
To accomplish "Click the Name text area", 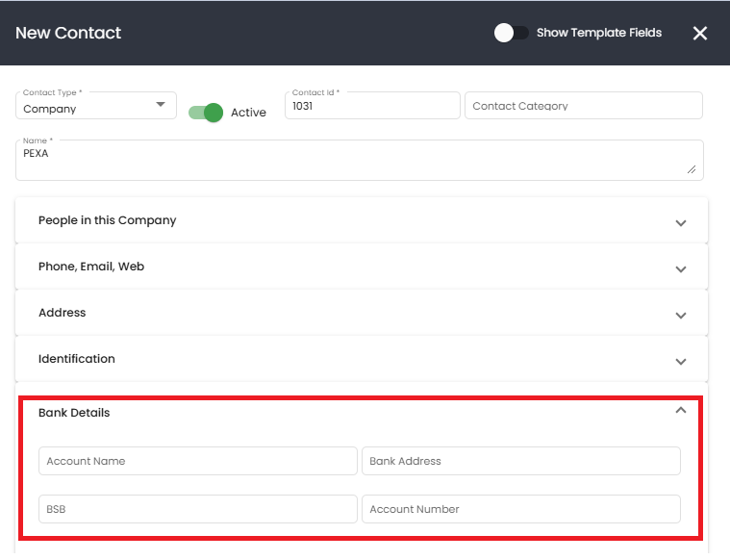I will pos(360,160).
